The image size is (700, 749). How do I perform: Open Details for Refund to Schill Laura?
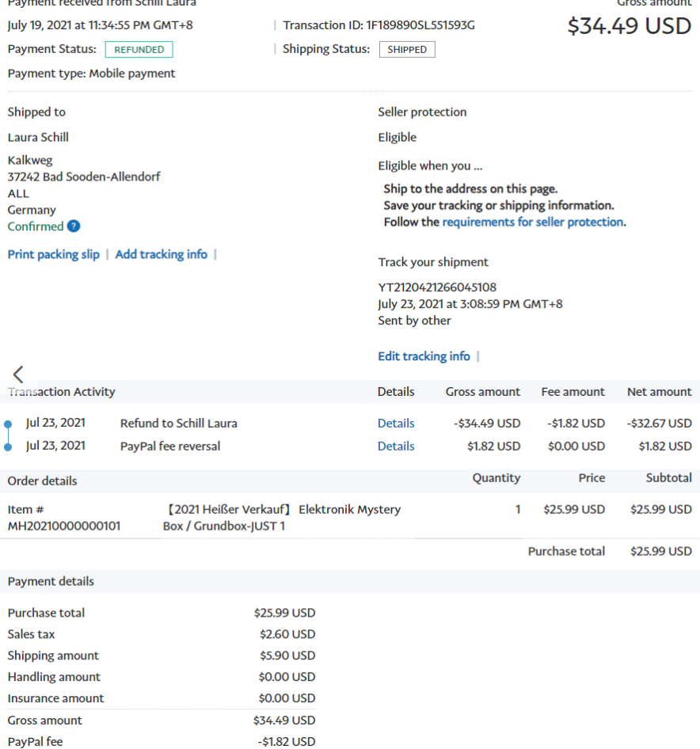coord(396,424)
